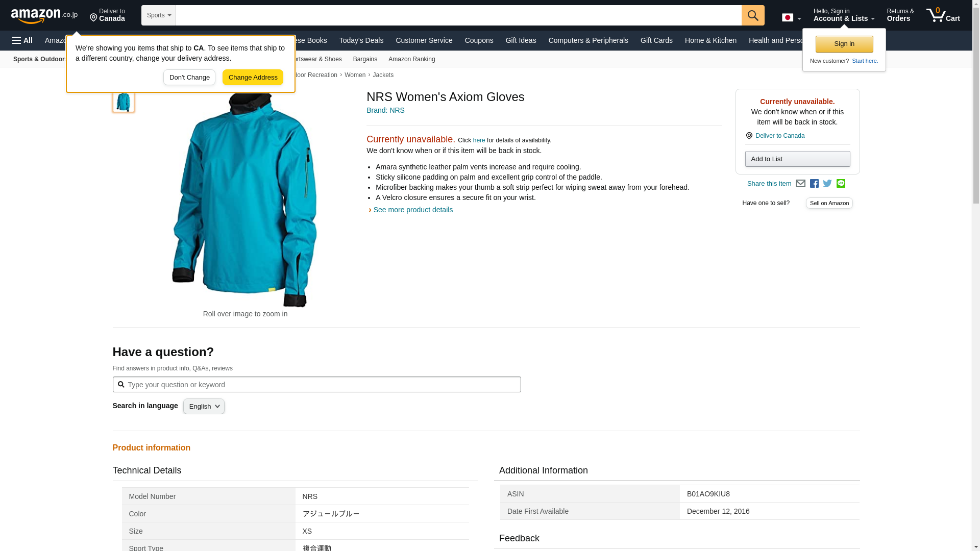The height and width of the screenshot is (551, 980).
Task: Open the Japan flag language selector
Action: (x=791, y=17)
